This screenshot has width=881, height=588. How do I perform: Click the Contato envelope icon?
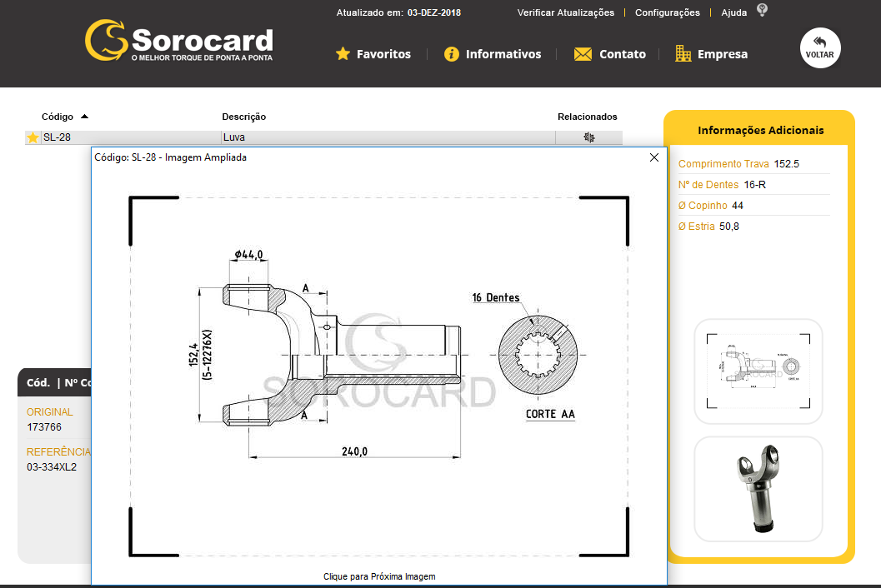tap(583, 54)
